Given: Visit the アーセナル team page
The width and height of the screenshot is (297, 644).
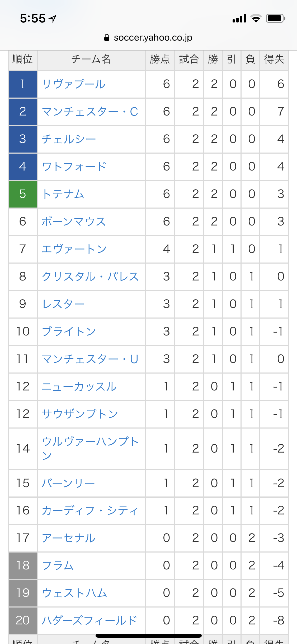Looking at the screenshot, I should tap(69, 538).
